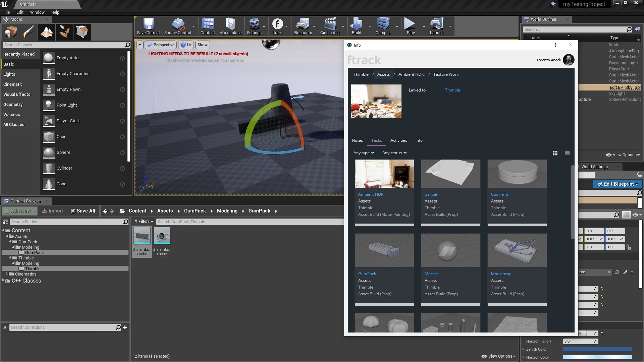644x362 pixels.
Task: Click Save Current in the toolbar
Action: tap(148, 24)
